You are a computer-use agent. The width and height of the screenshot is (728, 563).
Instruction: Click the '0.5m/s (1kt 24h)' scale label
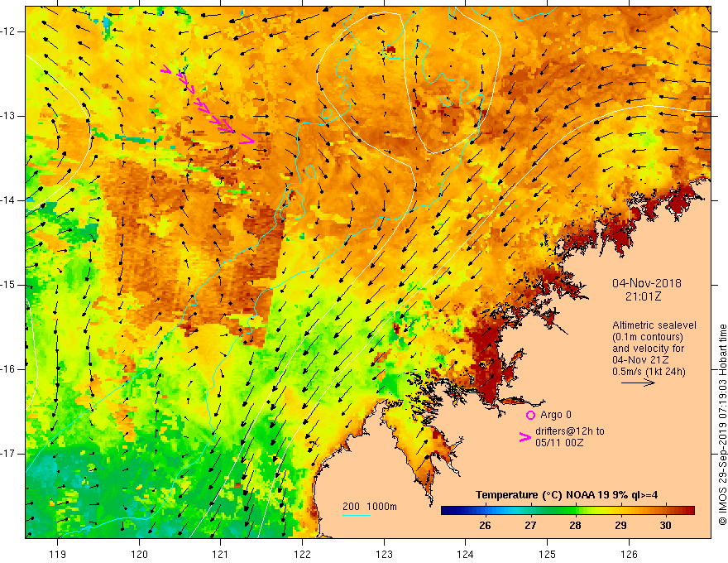point(649,372)
